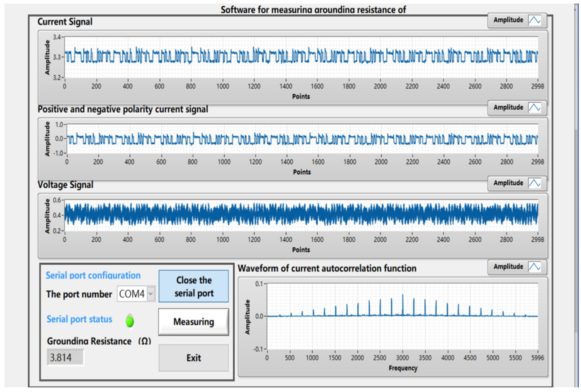Open the COM4 port selection combo box
Viewport: 581px width, 392px height.
(x=132, y=294)
